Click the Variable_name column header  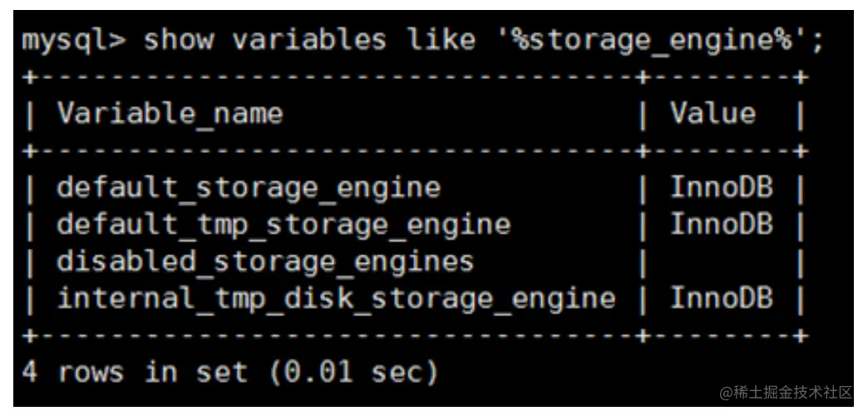pos(170,113)
